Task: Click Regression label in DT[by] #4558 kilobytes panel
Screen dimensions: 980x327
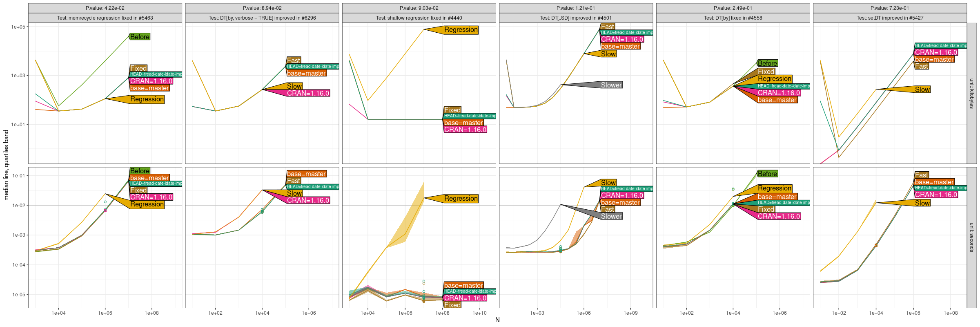Action: tap(775, 79)
